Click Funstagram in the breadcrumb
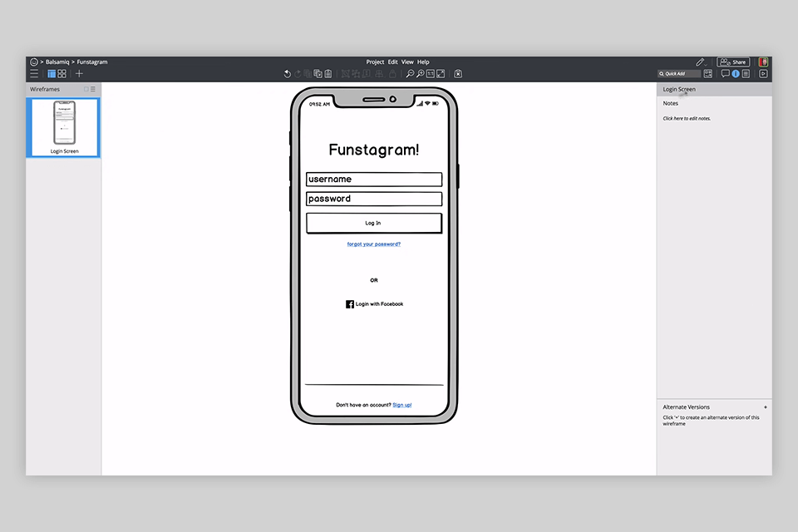 click(x=92, y=62)
